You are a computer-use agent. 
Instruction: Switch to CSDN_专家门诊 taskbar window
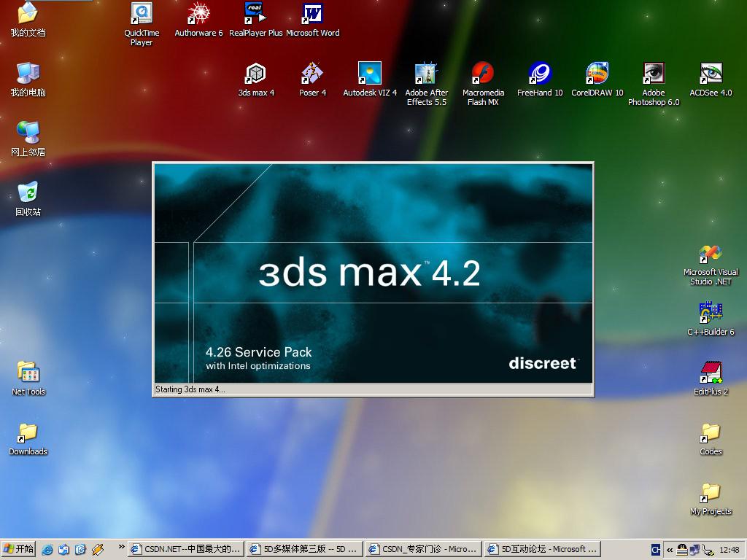[x=424, y=549]
